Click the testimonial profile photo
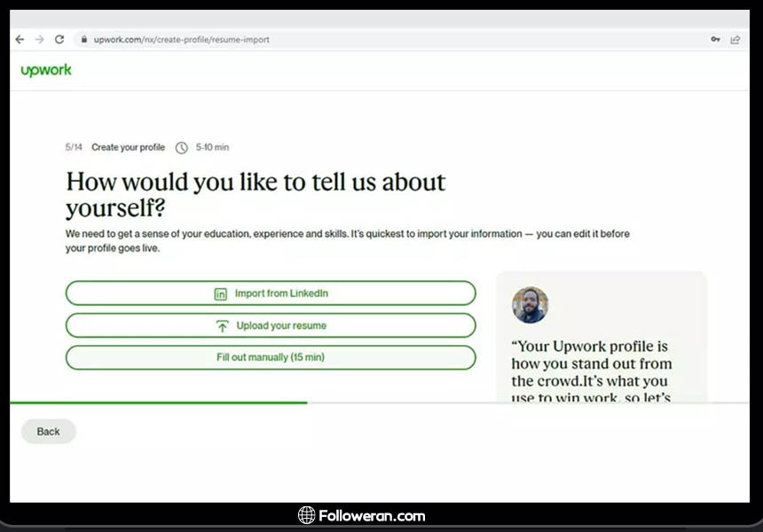 pyautogui.click(x=530, y=305)
